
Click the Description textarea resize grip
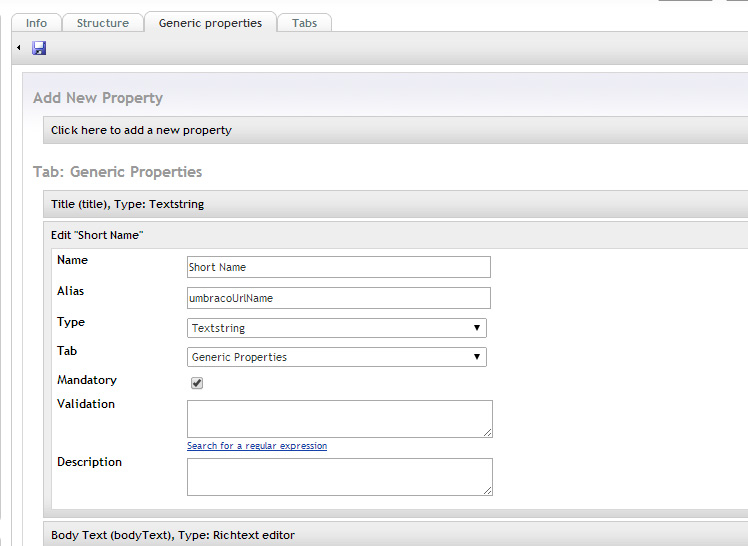(488, 491)
